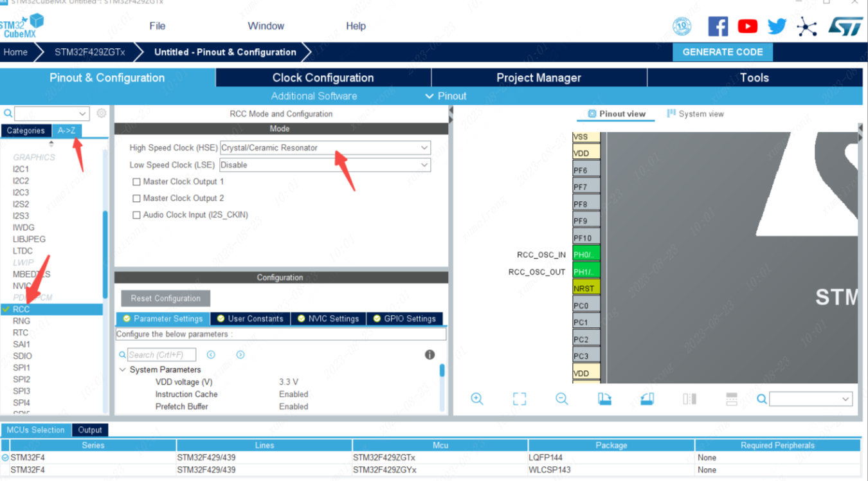
Task: Open the Window menu
Action: tap(266, 26)
